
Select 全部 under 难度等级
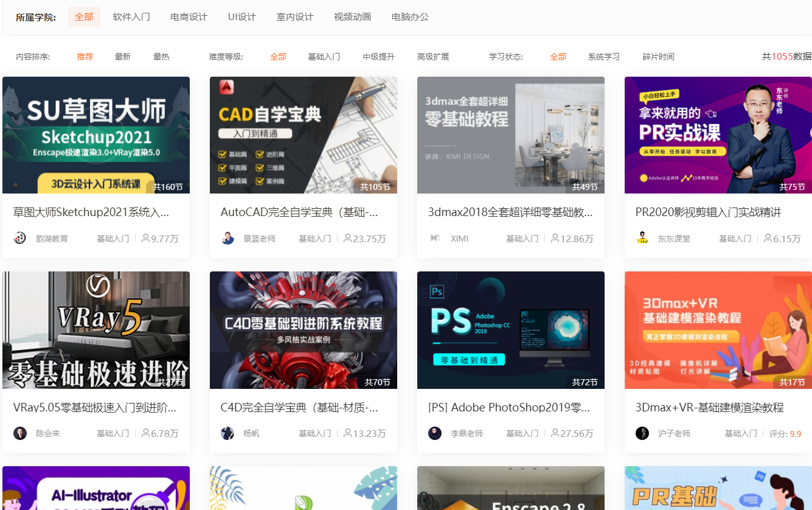click(278, 57)
